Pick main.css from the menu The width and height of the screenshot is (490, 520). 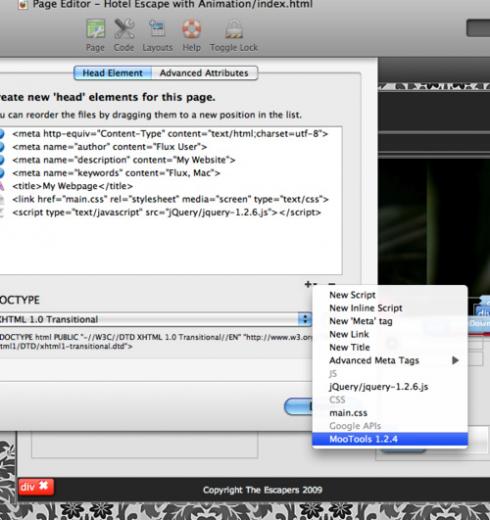390,413
